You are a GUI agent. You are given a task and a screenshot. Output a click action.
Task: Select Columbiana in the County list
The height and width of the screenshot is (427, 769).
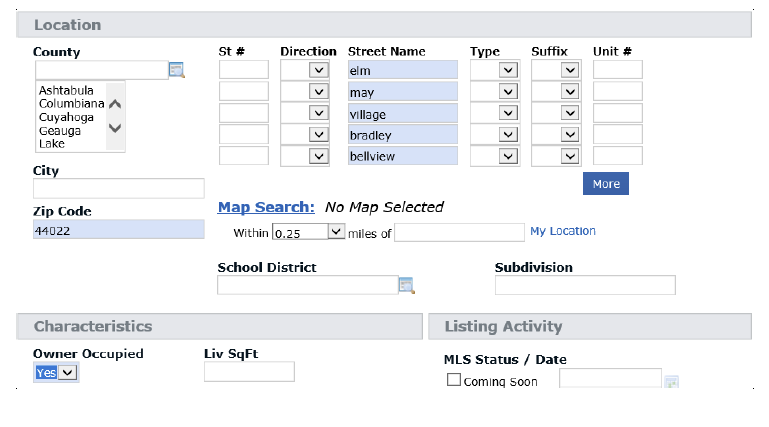[x=72, y=103]
